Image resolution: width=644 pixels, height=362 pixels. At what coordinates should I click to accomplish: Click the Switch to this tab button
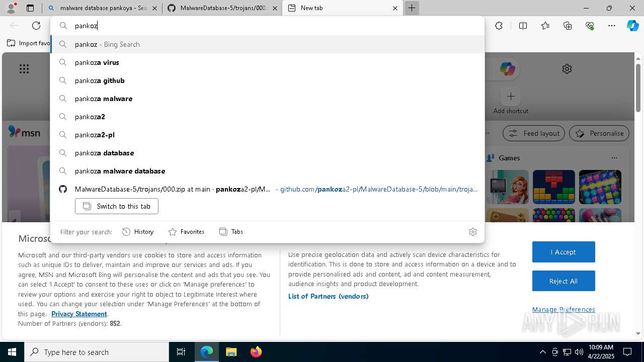tap(117, 206)
